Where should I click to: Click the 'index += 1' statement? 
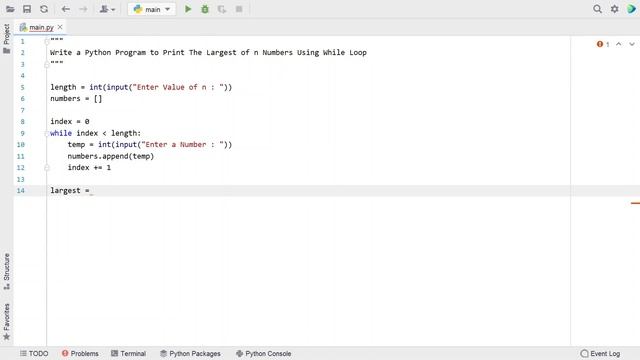pyautogui.click(x=89, y=168)
